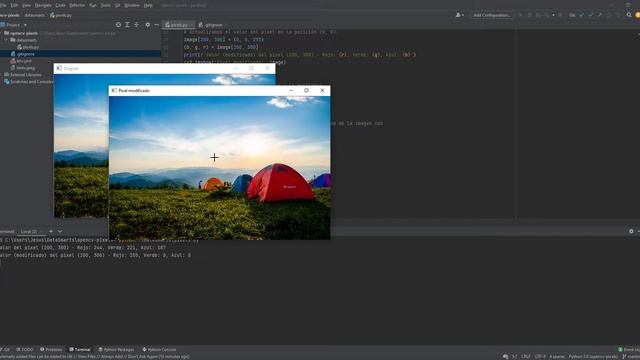This screenshot has height=360, width=640.
Task: Click the Expand All icon in Project panel
Action: coord(127,25)
